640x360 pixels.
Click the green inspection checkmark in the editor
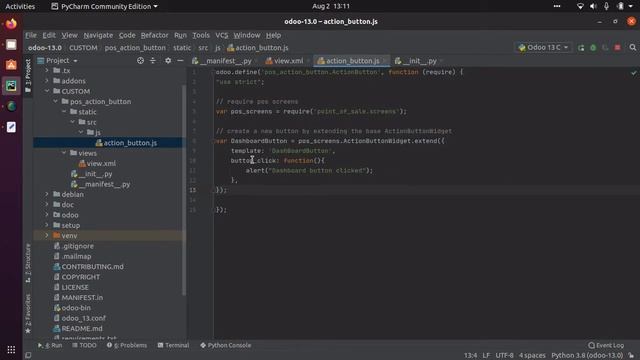633,73
